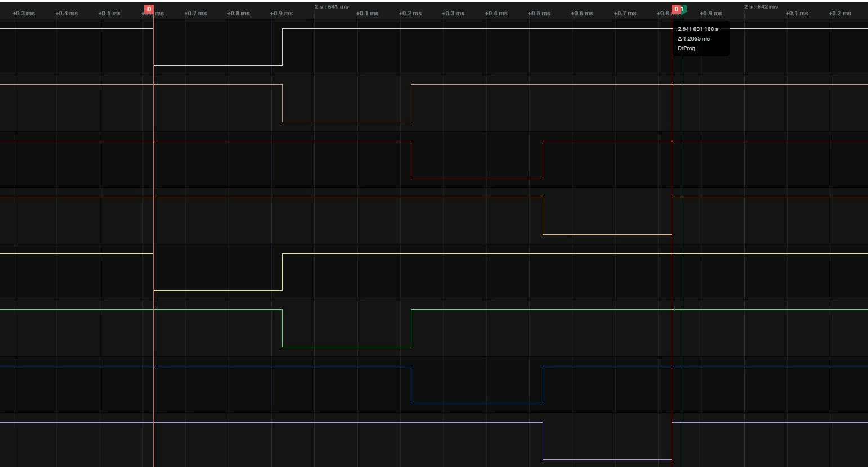Image resolution: width=868 pixels, height=467 pixels.
Task: Click the "2 s : 642 ms" ruler label
Action: click(760, 7)
